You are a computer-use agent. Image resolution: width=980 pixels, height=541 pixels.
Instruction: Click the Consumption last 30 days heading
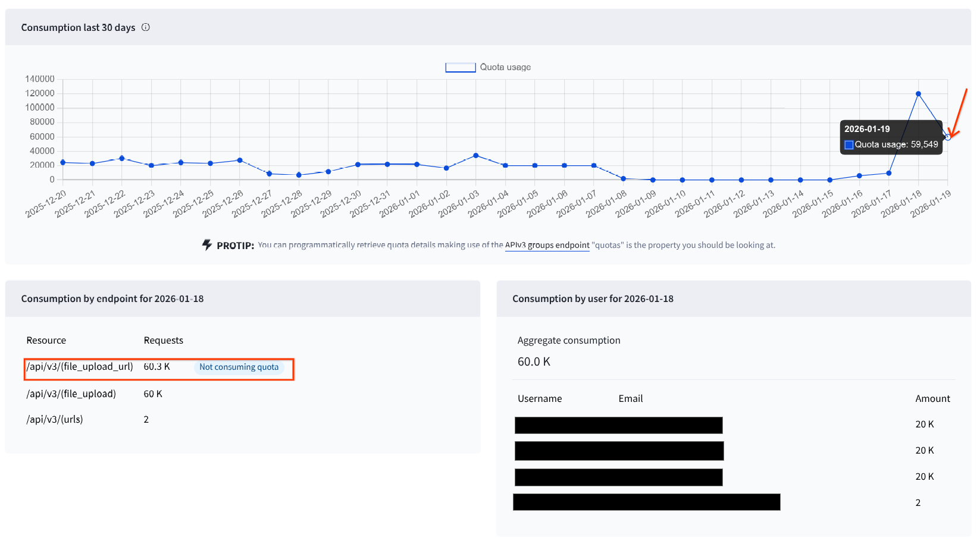click(x=78, y=27)
